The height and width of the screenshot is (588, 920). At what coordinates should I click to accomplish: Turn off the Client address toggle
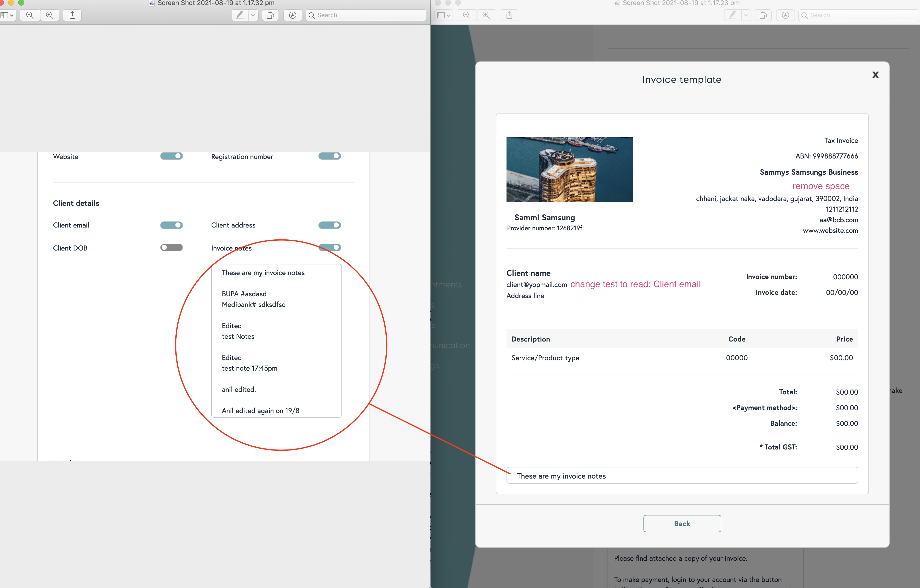pos(329,225)
